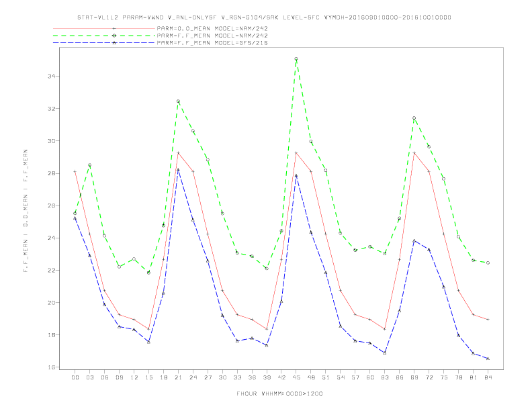
Task: Click the y-axis tick label 16
Action: [x=52, y=367]
